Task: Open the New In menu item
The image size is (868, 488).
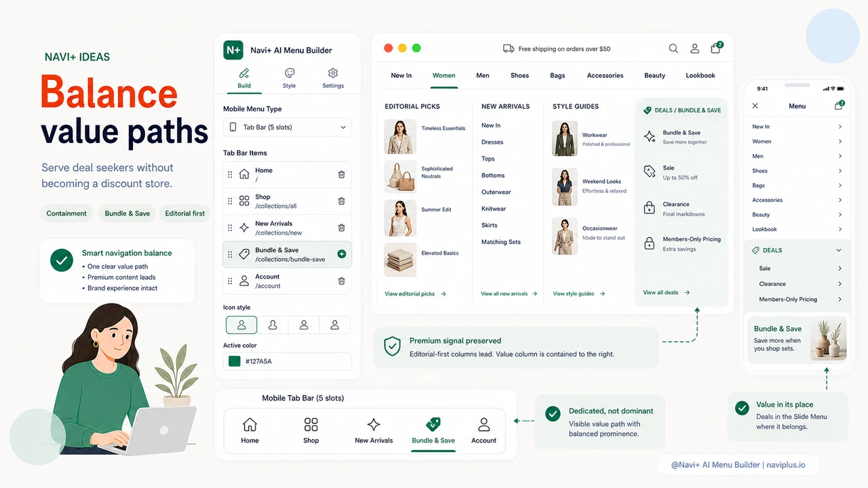Action: 401,75
